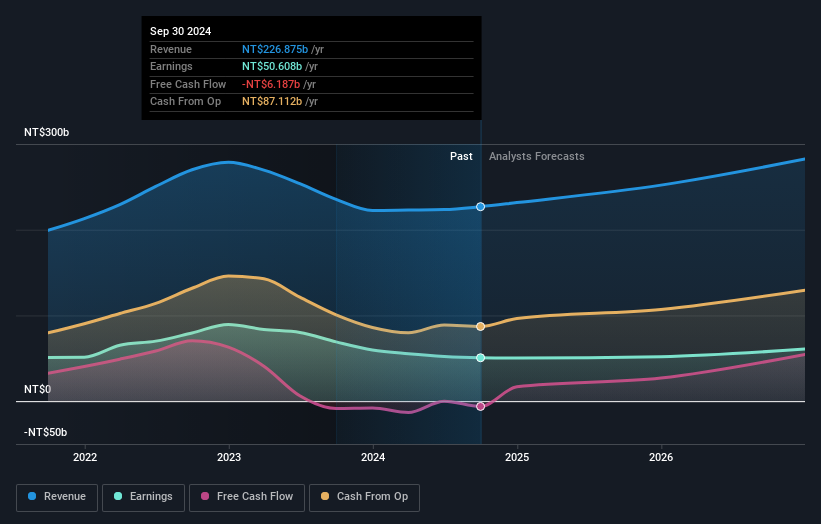Click the -NT$50b y-axis label

tap(46, 432)
